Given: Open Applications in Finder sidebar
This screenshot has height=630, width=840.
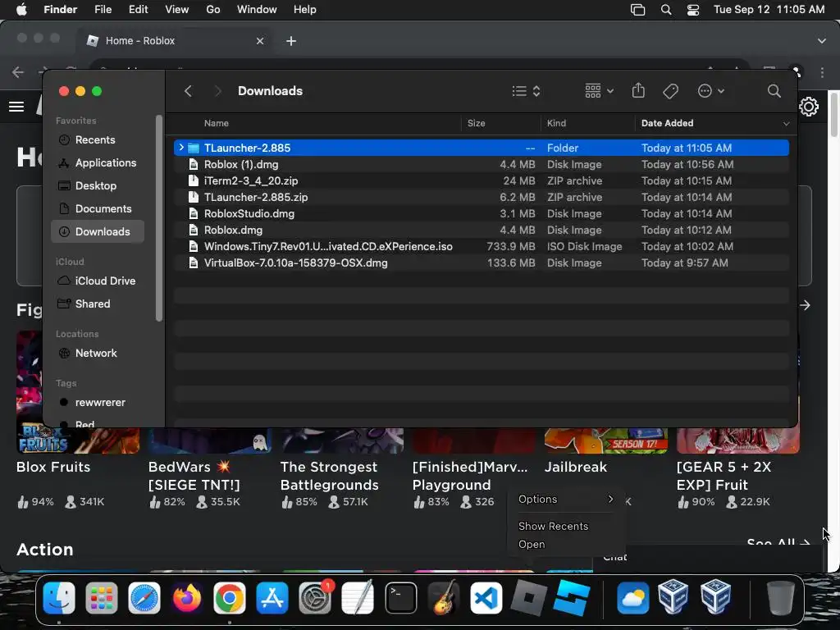Looking at the screenshot, I should (98, 163).
